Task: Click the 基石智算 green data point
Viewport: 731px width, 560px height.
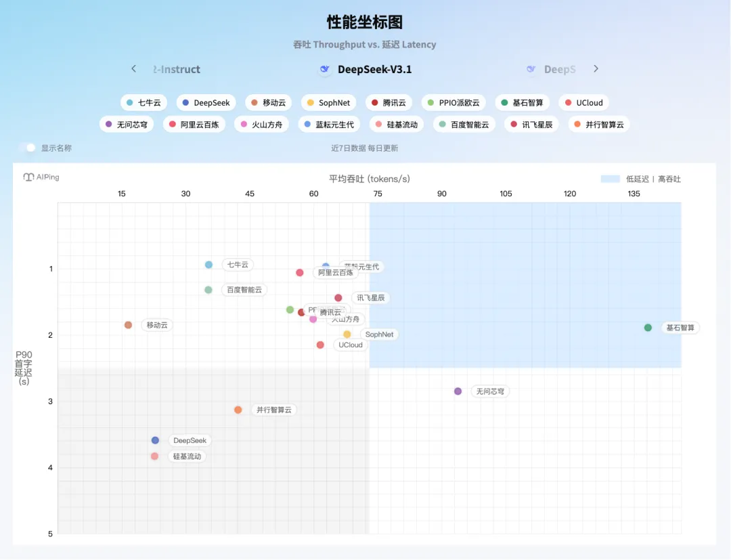Action: [648, 328]
